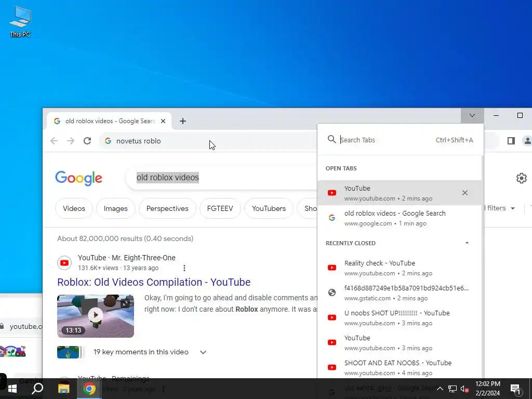The width and height of the screenshot is (532, 399).
Task: Click YouTube · Mr. Eight-Three-One source text
Action: [x=127, y=258]
